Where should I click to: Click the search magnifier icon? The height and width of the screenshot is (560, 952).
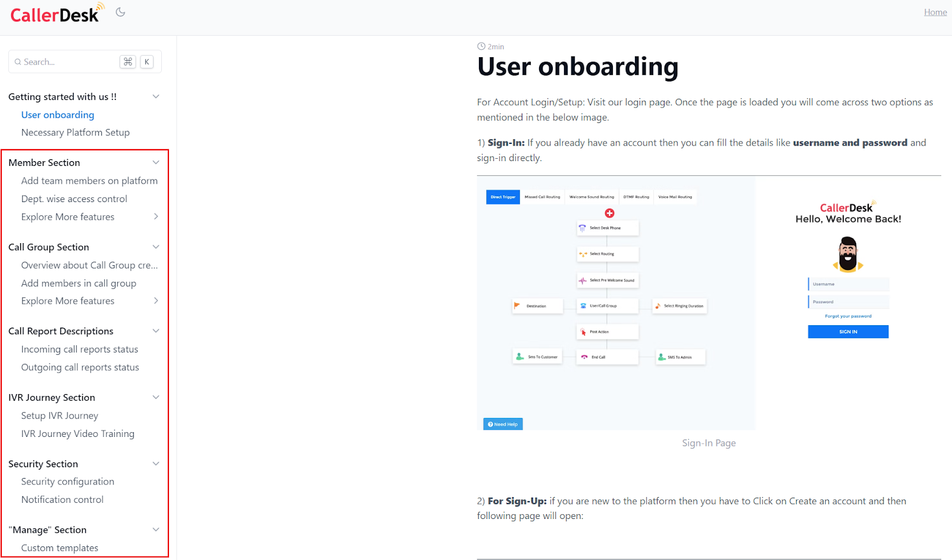click(x=18, y=62)
